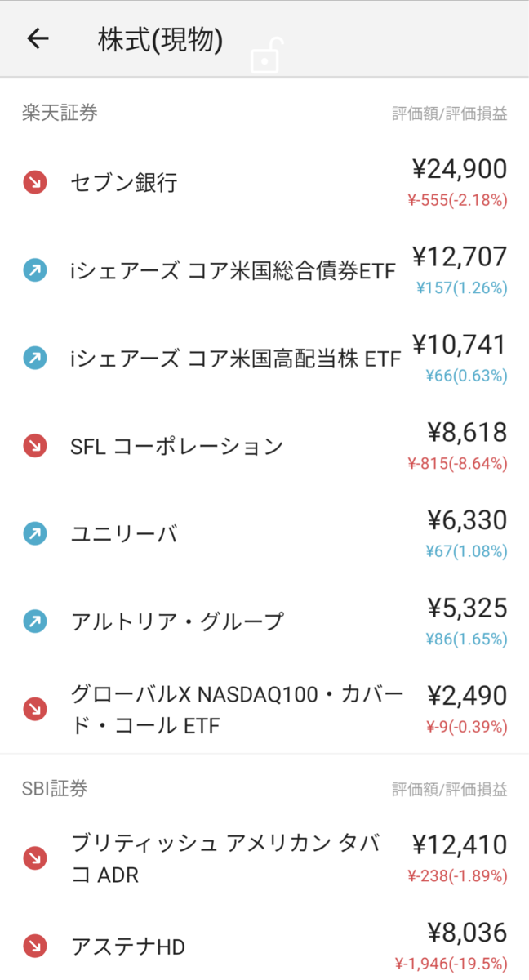Open the セブン銀行 stock entry
The height and width of the screenshot is (980, 529).
pos(264,183)
